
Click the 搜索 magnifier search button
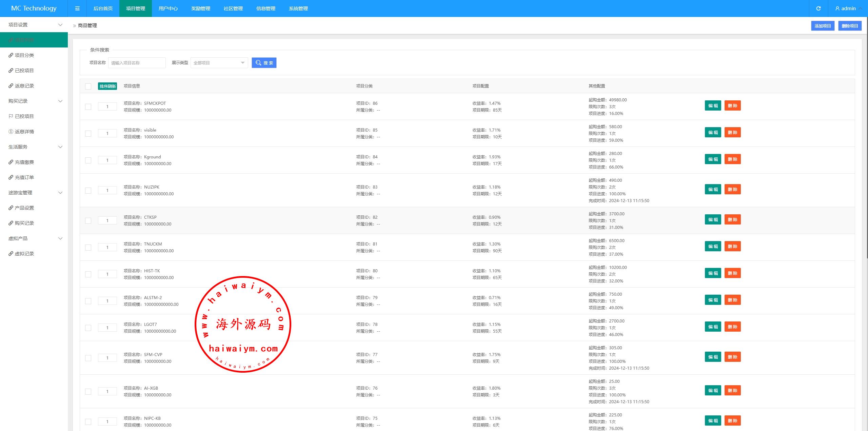pos(264,63)
